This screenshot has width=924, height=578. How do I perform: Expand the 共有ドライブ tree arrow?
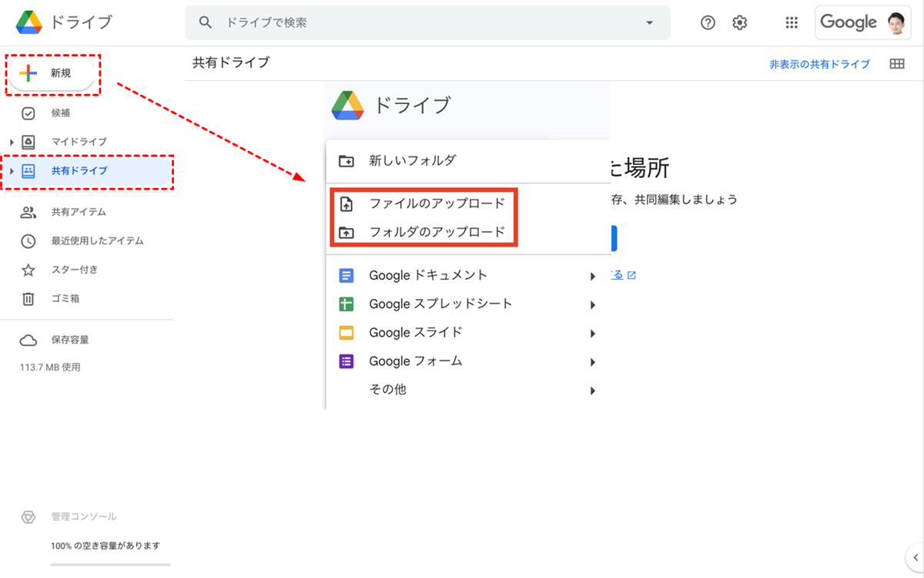[12, 171]
